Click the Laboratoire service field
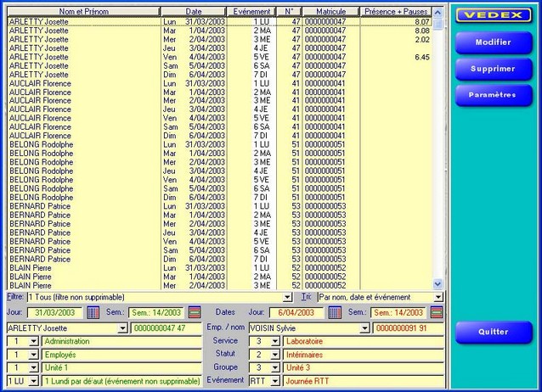 [364, 342]
